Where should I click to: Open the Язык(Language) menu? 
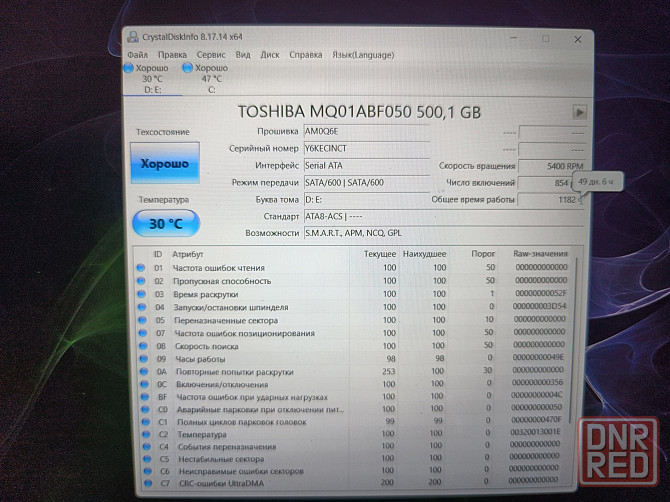click(x=363, y=55)
